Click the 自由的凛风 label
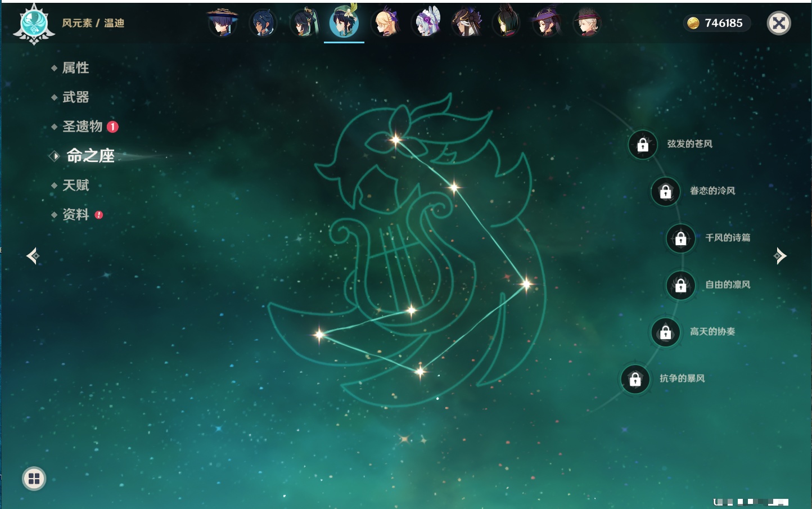 click(x=728, y=285)
